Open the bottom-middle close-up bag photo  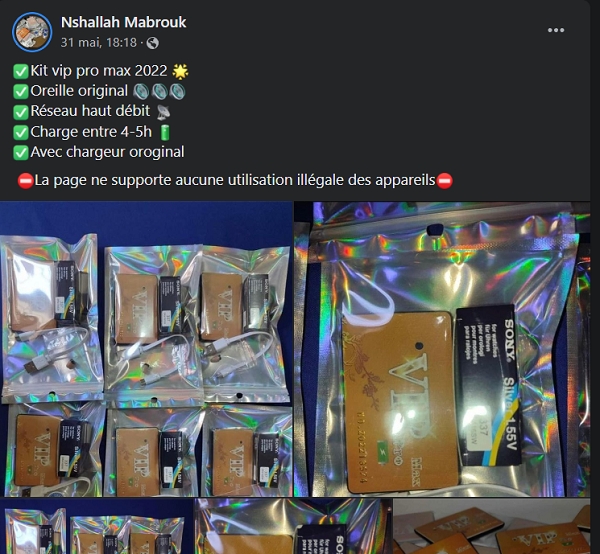tap(293, 526)
